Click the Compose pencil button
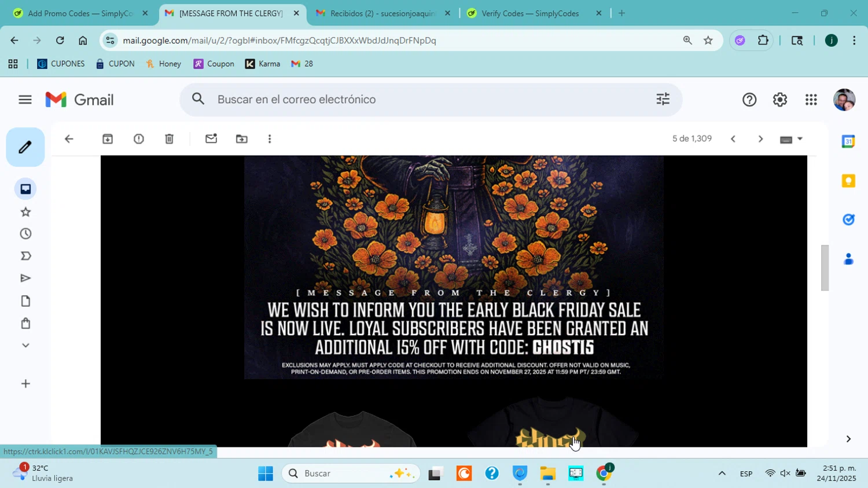The height and width of the screenshot is (488, 868). (x=25, y=147)
